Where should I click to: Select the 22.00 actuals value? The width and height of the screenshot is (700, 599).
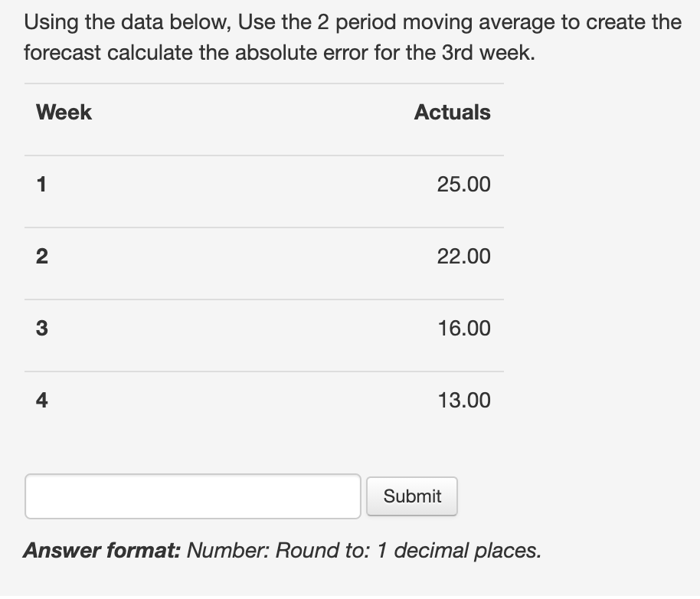point(462,256)
